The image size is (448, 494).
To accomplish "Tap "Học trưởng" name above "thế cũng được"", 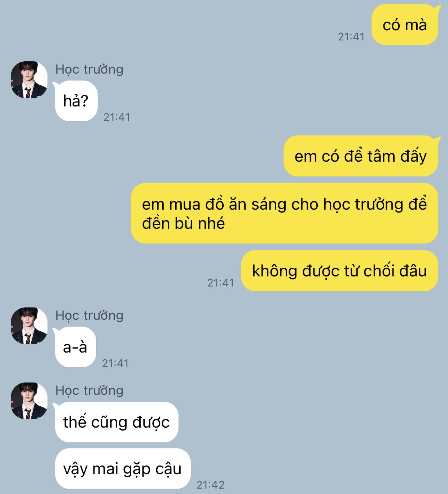I will click(x=89, y=390).
